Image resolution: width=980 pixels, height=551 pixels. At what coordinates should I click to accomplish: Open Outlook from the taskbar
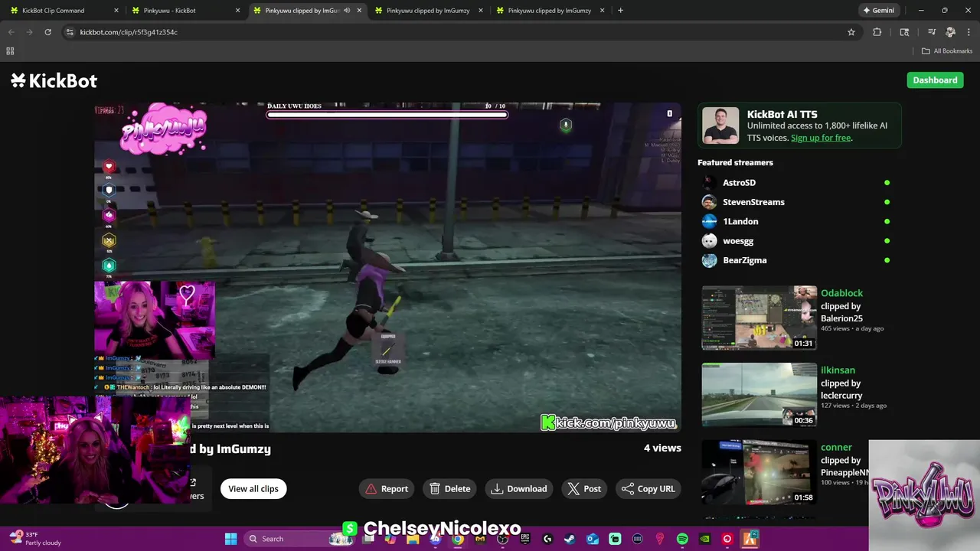[x=593, y=539]
